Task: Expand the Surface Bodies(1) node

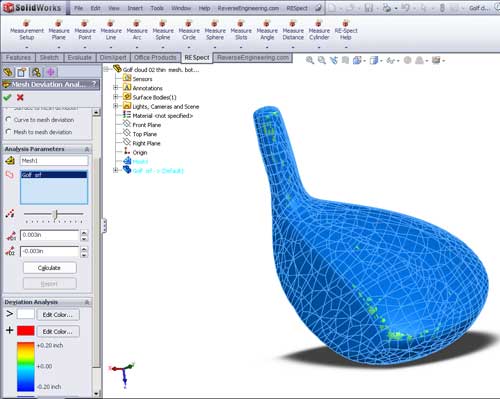Action: [115, 97]
